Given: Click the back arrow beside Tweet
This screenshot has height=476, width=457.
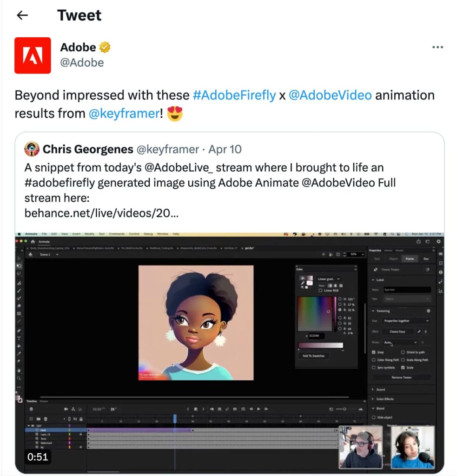Looking at the screenshot, I should point(22,15).
